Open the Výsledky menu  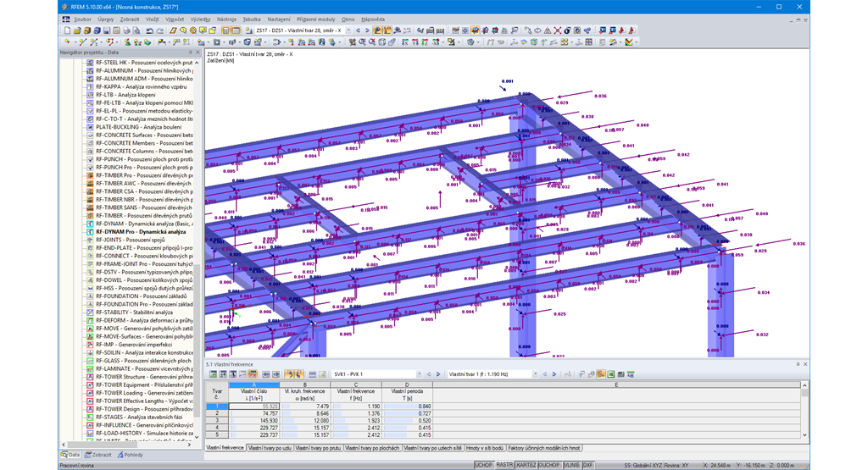point(200,19)
